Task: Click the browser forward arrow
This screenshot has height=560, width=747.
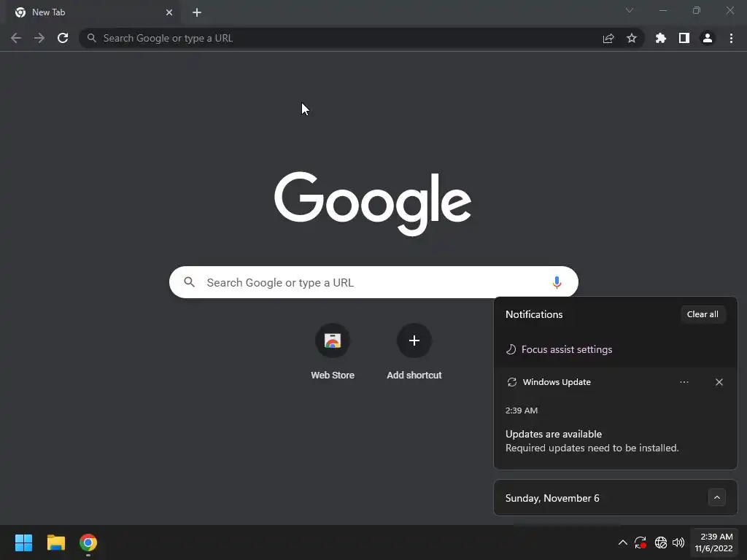Action: [x=39, y=38]
